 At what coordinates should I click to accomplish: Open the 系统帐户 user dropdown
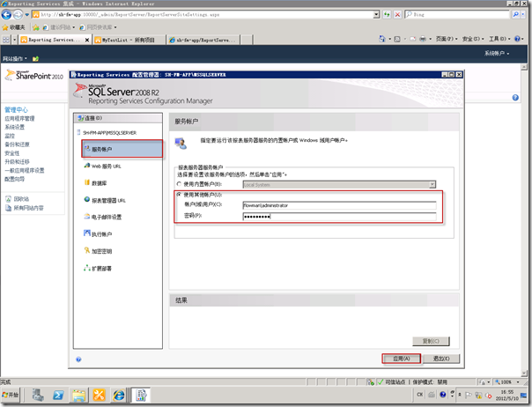497,53
